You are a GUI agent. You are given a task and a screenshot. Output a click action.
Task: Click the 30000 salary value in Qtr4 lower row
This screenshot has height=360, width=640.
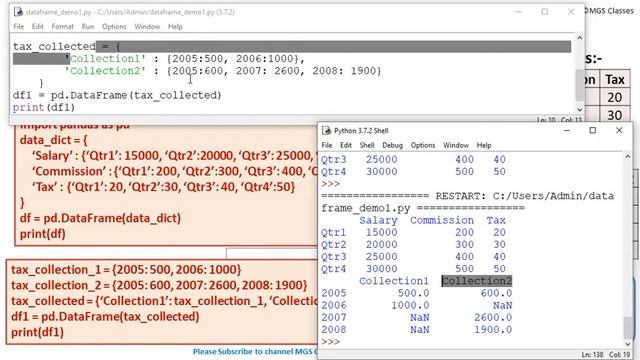381,269
